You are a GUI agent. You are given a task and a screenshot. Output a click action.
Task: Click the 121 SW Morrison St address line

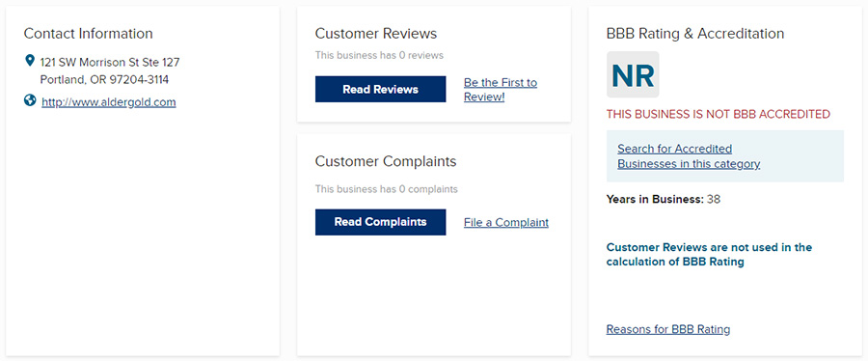tap(110, 62)
